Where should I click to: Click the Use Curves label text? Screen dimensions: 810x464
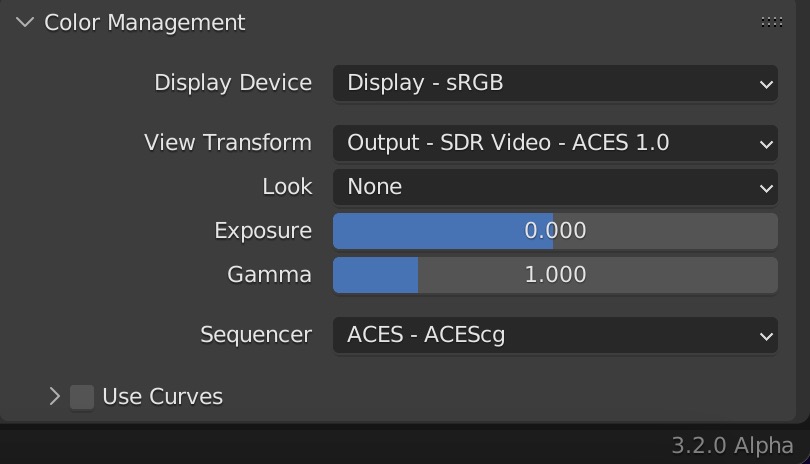coord(163,397)
